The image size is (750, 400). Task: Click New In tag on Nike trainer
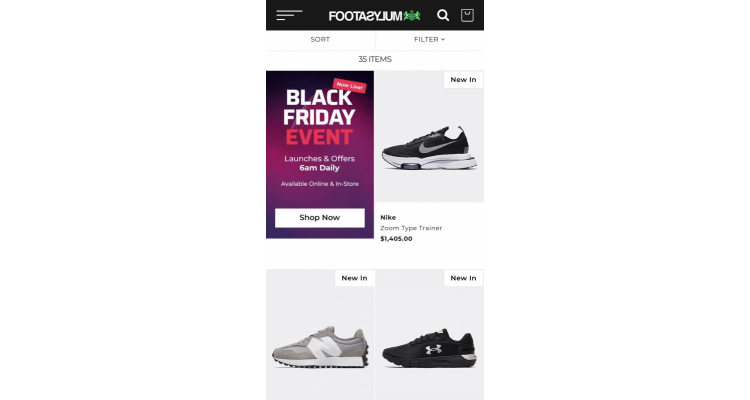[x=463, y=80]
